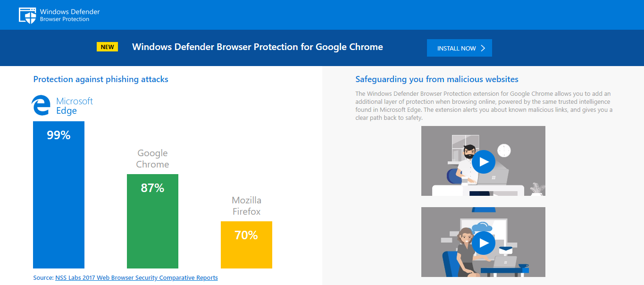Click 'Safeguarding you from malicious websites' heading

coord(436,79)
